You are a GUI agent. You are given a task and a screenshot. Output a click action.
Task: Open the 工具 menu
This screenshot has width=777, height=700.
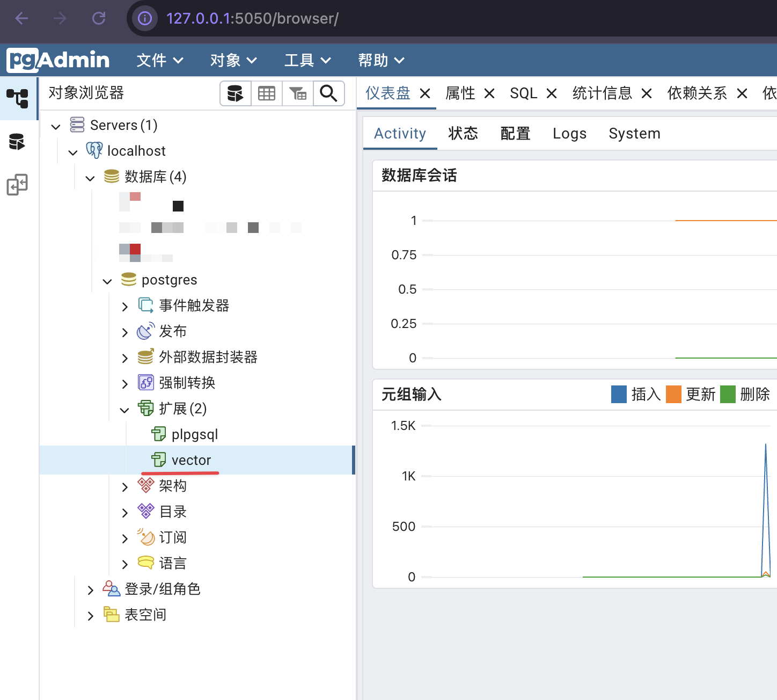(307, 60)
